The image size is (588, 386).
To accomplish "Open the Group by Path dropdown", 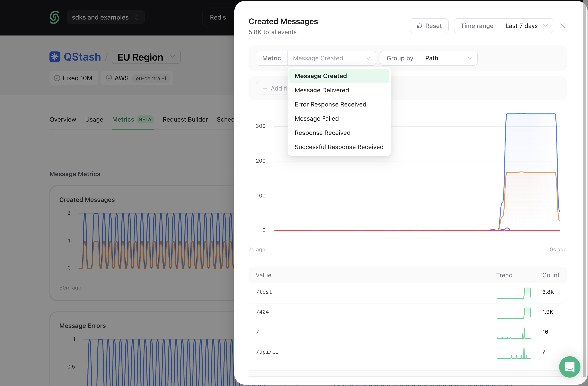I will pos(448,58).
